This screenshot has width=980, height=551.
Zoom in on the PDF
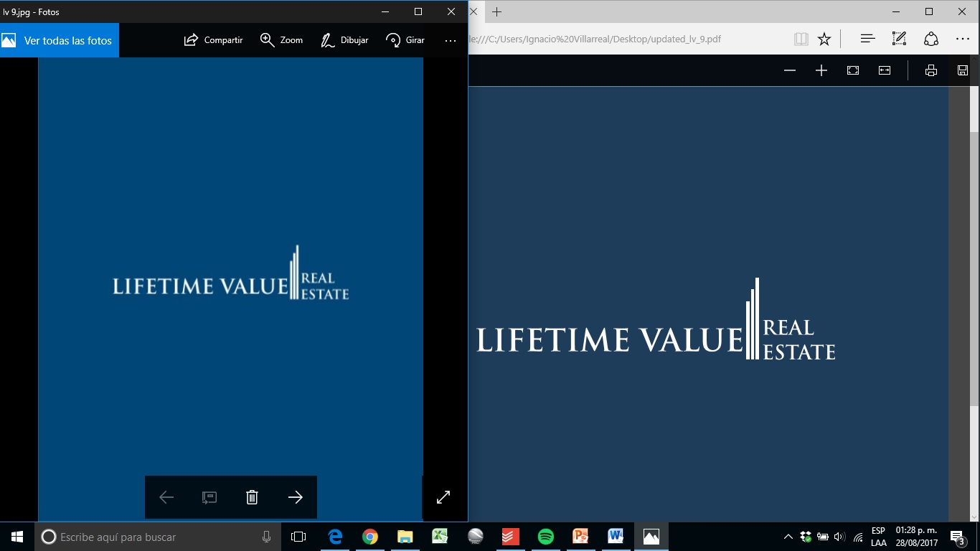[x=821, y=70]
